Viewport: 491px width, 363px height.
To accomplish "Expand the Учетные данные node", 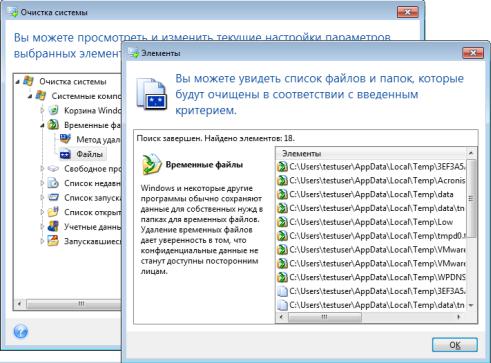I will pos(42,226).
